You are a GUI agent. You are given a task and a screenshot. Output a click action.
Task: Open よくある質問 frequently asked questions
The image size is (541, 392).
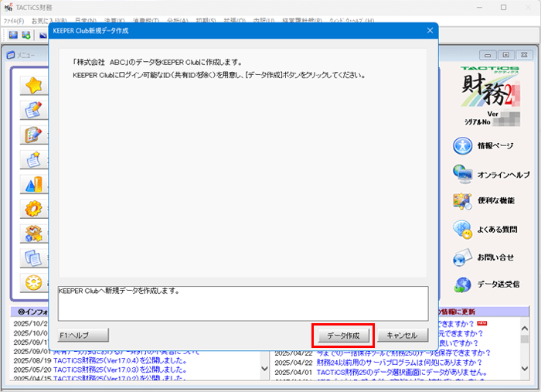click(x=498, y=229)
